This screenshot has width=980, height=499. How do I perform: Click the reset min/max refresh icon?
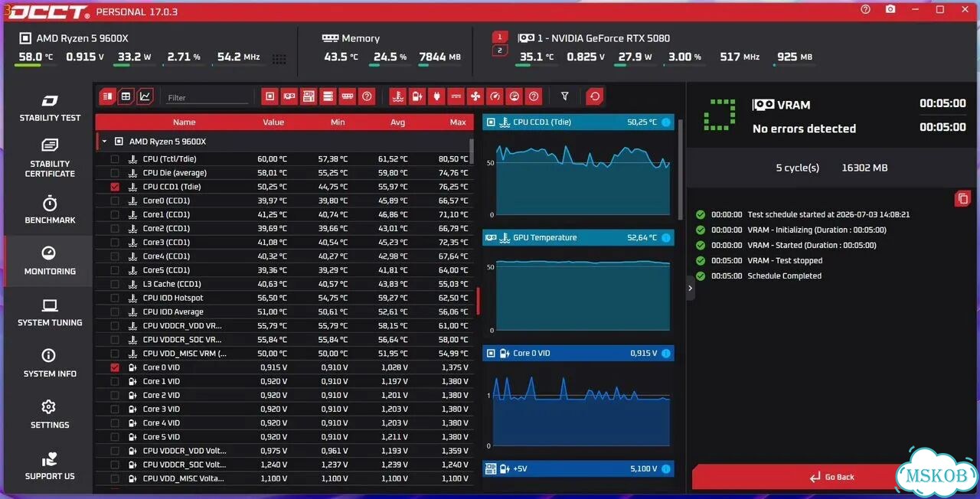pos(595,96)
